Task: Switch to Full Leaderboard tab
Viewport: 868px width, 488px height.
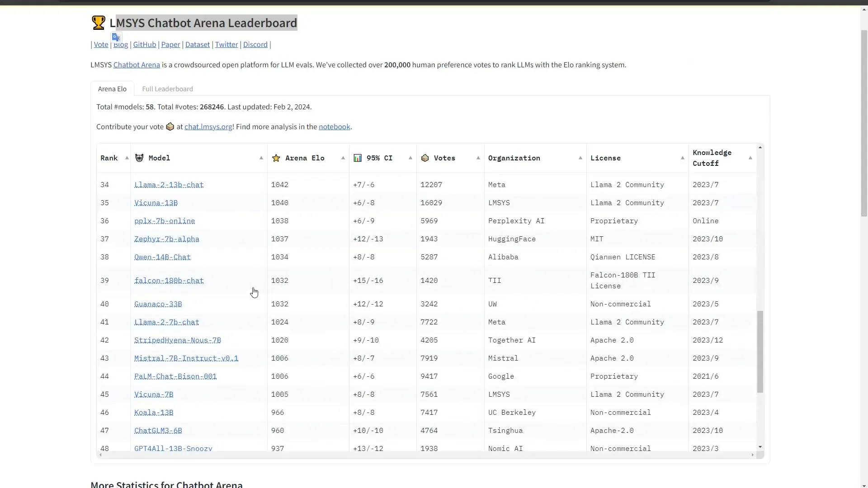Action: point(167,89)
